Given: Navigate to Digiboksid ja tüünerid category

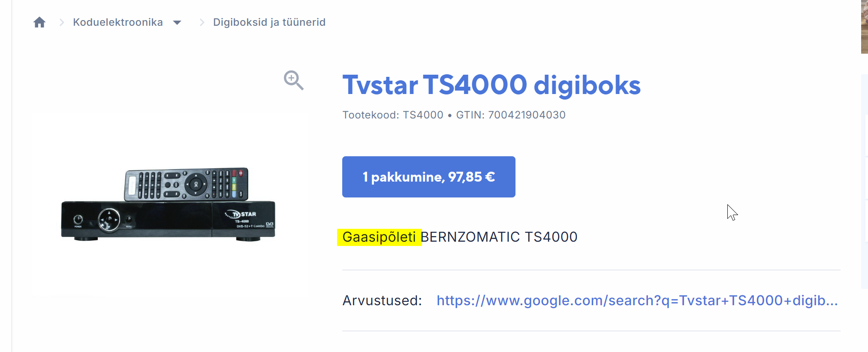Looking at the screenshot, I should click(269, 22).
